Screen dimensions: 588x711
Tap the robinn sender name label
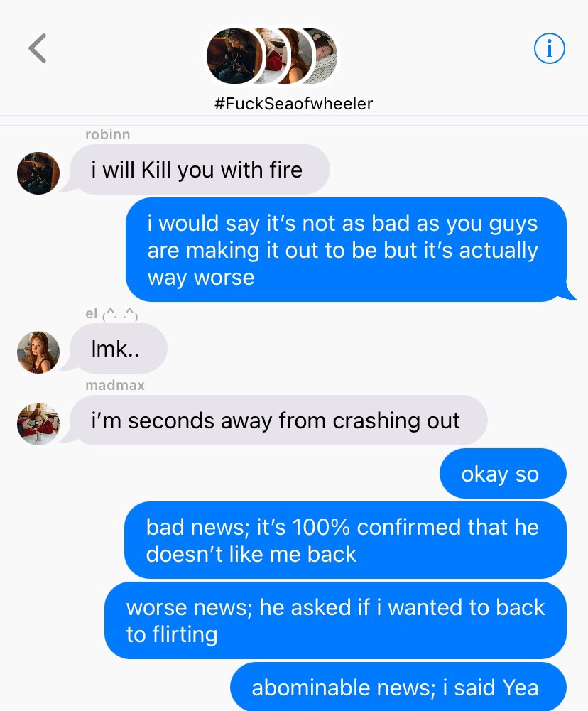click(108, 135)
